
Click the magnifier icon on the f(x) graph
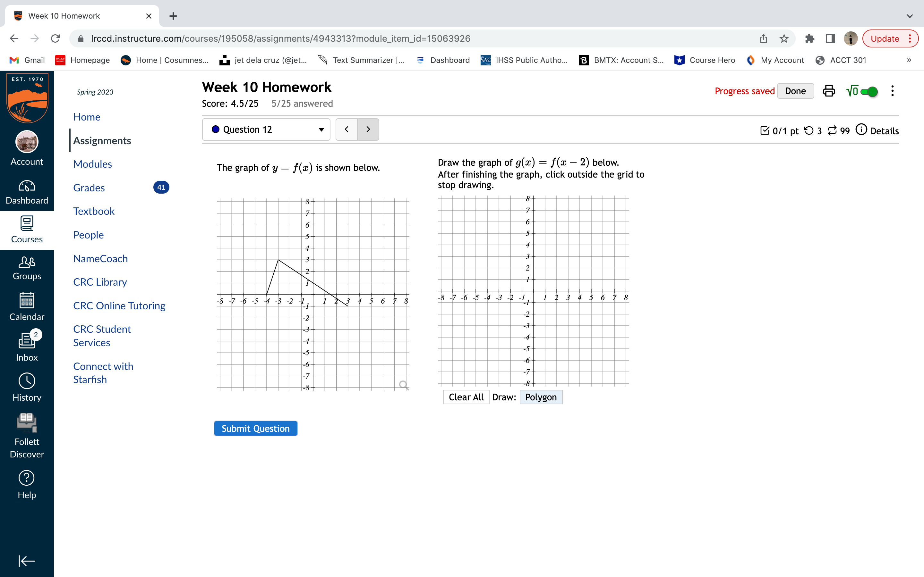pos(403,385)
